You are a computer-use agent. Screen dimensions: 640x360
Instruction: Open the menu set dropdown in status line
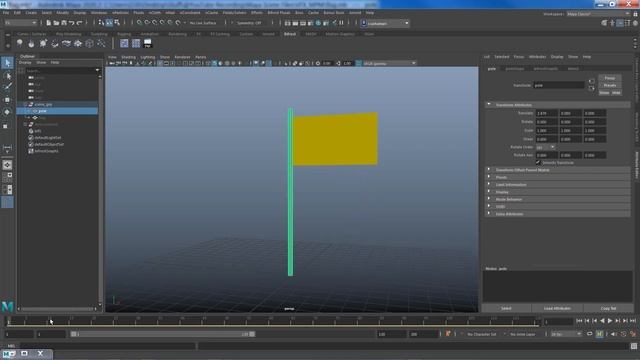[20, 23]
